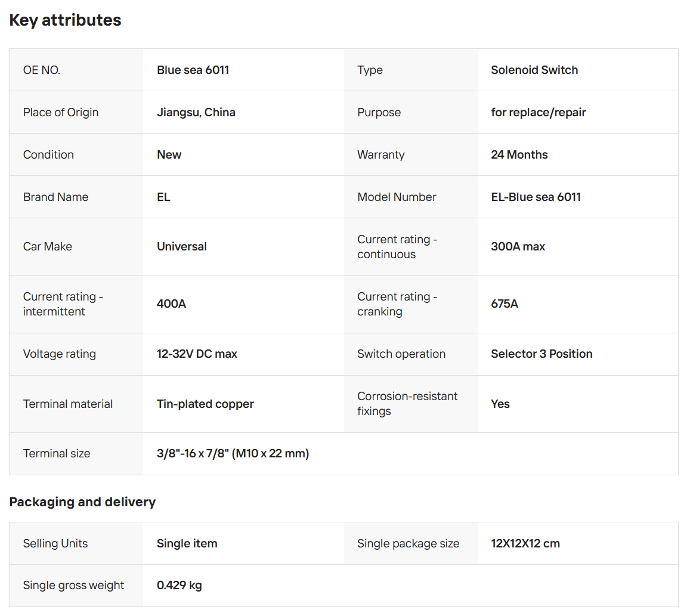Select the 300A max continuous rating
The width and height of the screenshot is (687, 616).
point(518,246)
